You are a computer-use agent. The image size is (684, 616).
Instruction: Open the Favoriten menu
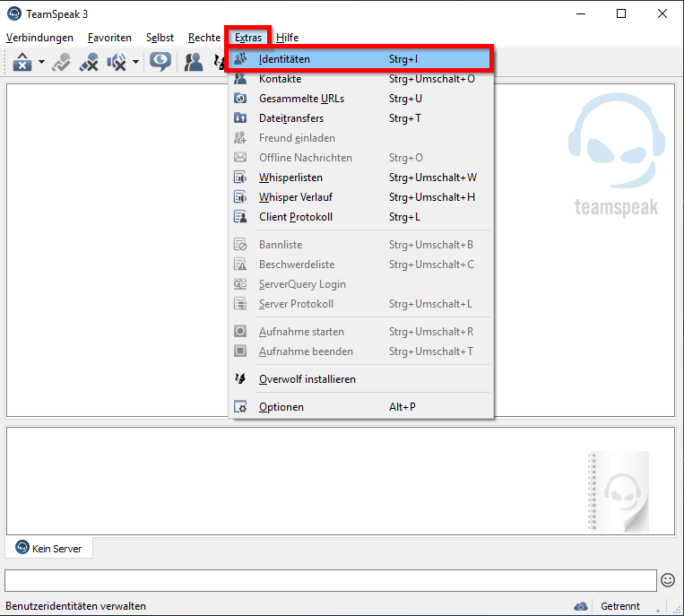[x=109, y=38]
